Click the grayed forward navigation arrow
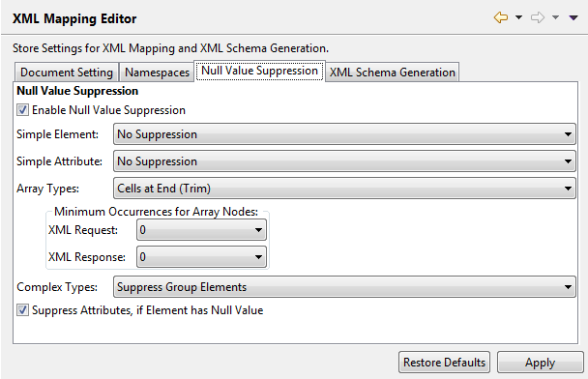588x379 pixels. [x=538, y=17]
